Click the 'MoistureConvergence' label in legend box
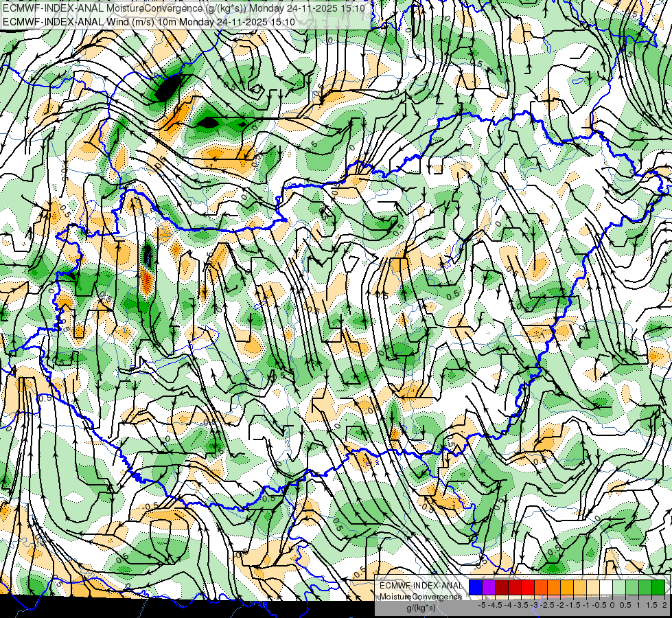 click(421, 597)
